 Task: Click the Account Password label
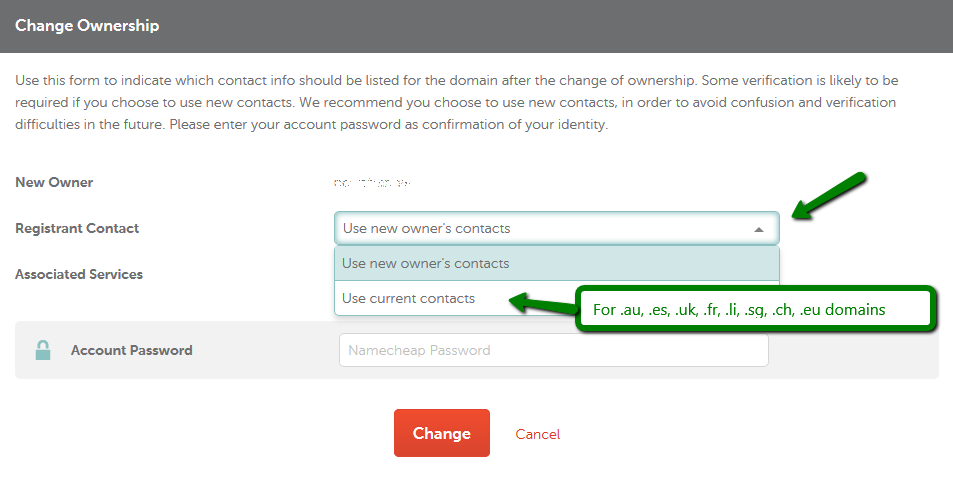[x=131, y=351]
